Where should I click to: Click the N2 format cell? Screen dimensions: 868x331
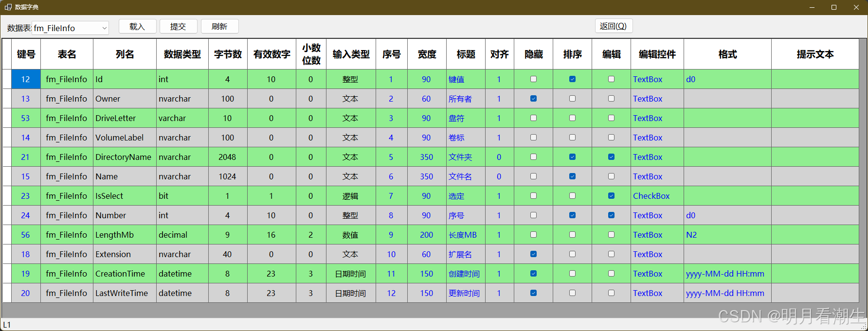pyautogui.click(x=727, y=235)
